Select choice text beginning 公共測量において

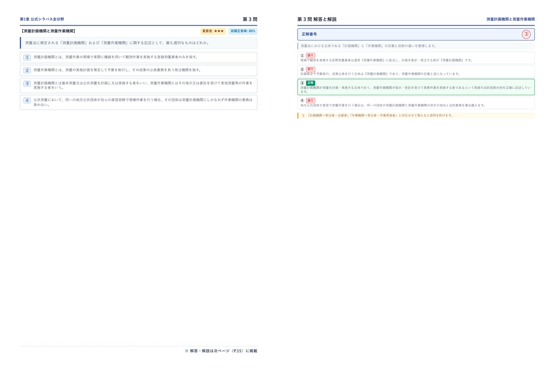tap(143, 102)
